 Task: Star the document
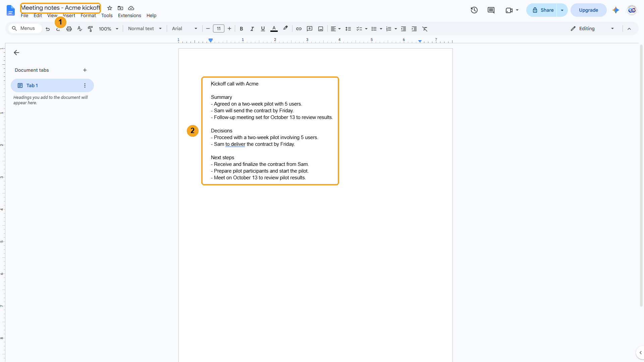[x=110, y=8]
